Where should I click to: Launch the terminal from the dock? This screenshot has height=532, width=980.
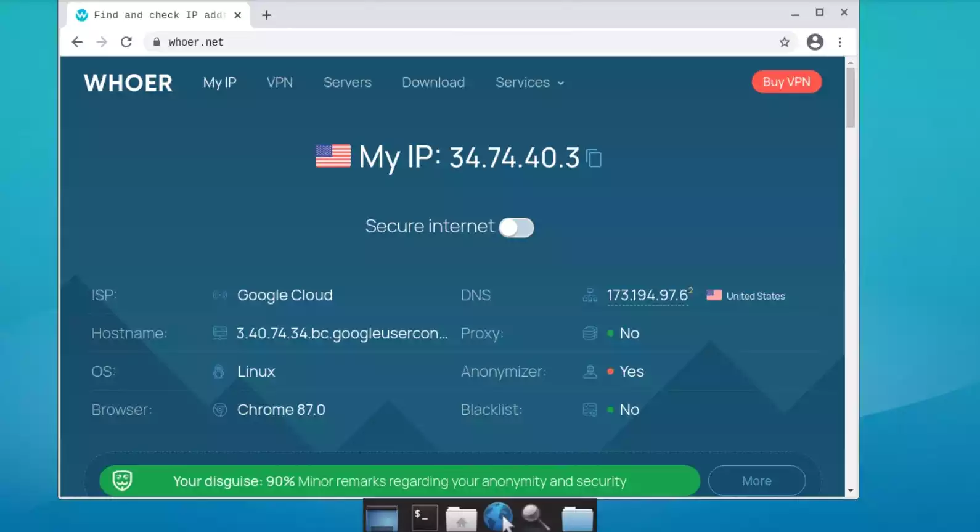pos(425,517)
